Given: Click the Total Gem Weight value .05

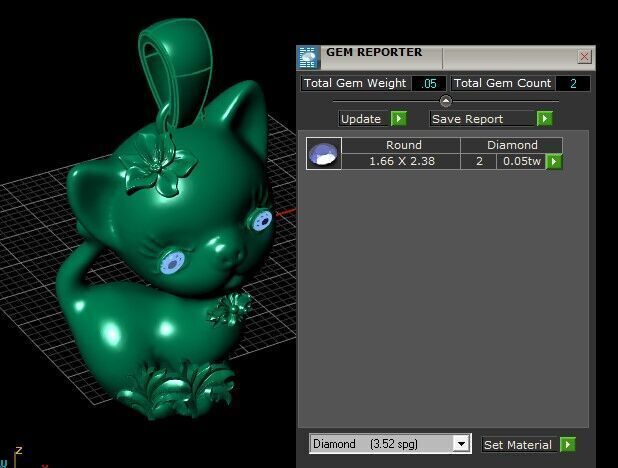Looking at the screenshot, I should coord(429,84).
